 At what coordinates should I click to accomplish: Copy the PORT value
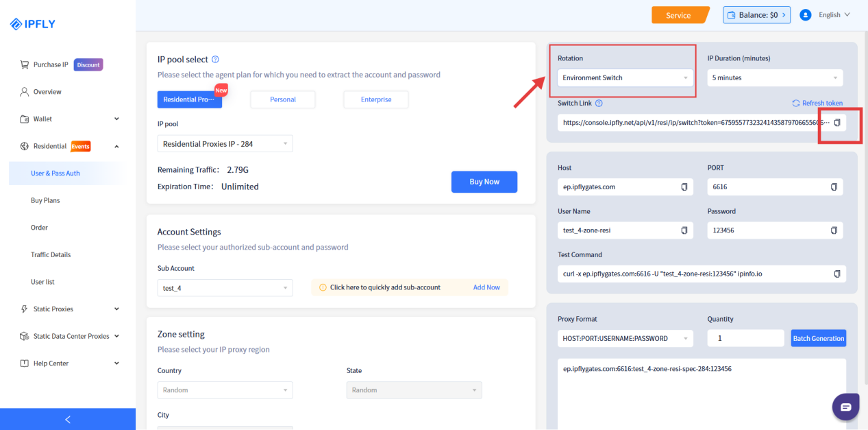[834, 187]
